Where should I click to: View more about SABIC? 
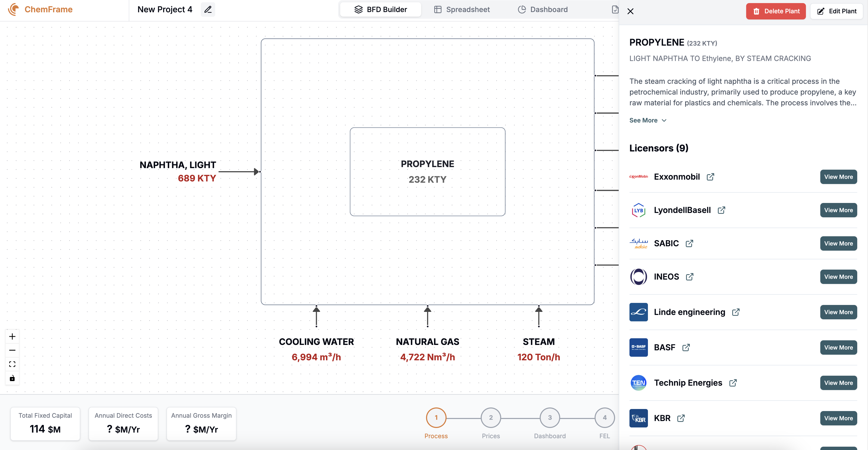(838, 243)
